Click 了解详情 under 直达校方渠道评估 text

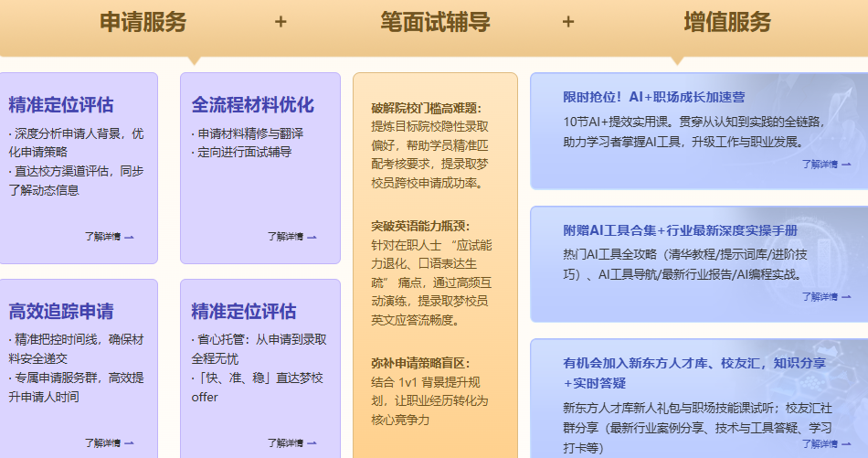pyautogui.click(x=109, y=237)
